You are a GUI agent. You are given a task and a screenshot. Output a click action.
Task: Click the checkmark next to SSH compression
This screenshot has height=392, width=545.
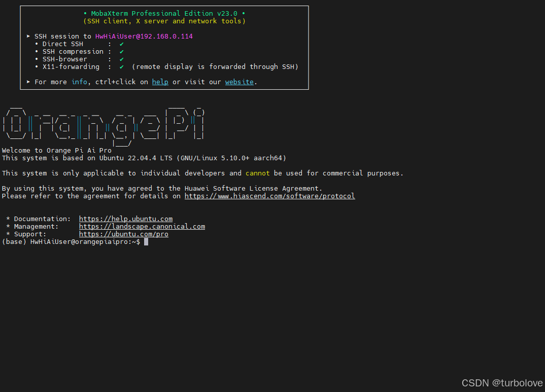[122, 52]
